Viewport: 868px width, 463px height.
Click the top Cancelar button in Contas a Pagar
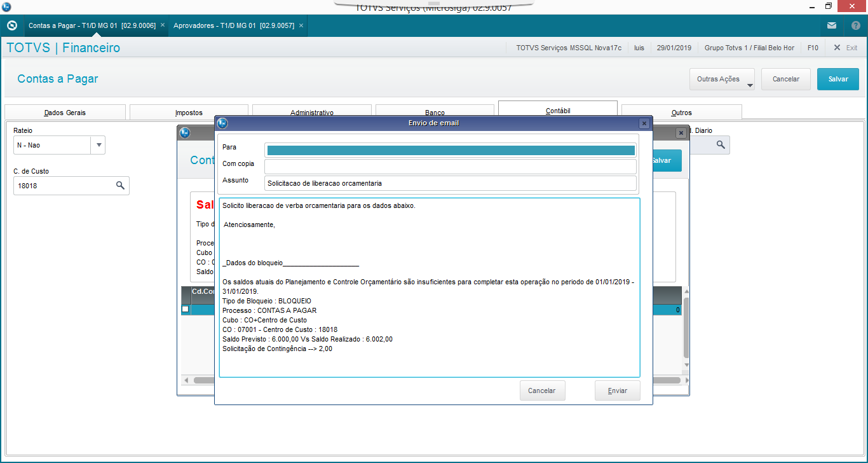tap(786, 79)
